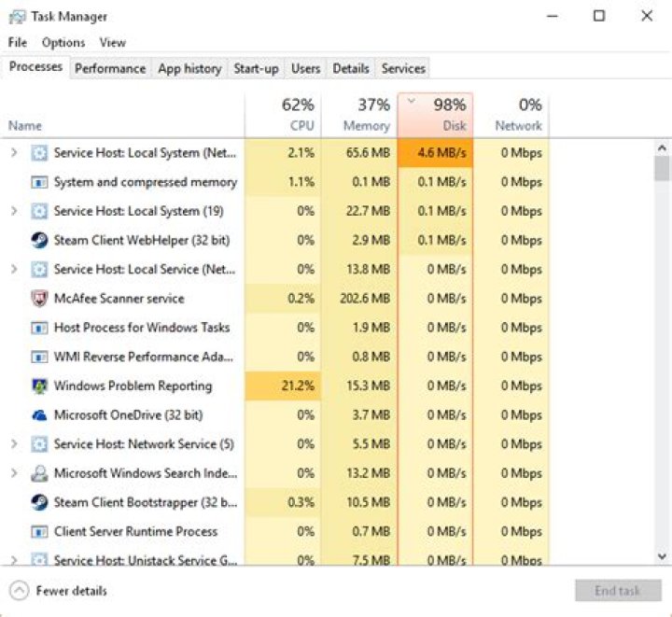Click the End task button
The width and height of the screenshot is (672, 617).
[x=618, y=591]
